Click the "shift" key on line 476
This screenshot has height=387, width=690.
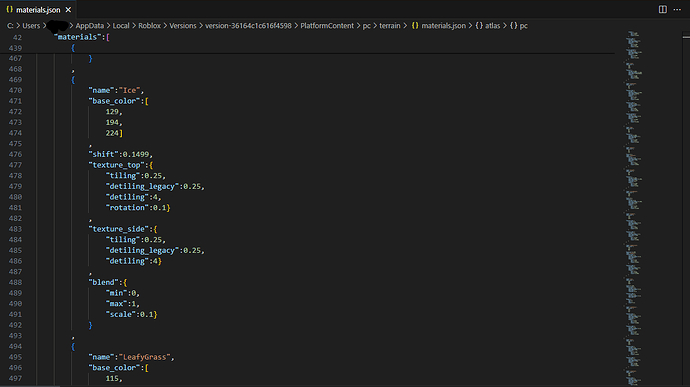point(103,154)
